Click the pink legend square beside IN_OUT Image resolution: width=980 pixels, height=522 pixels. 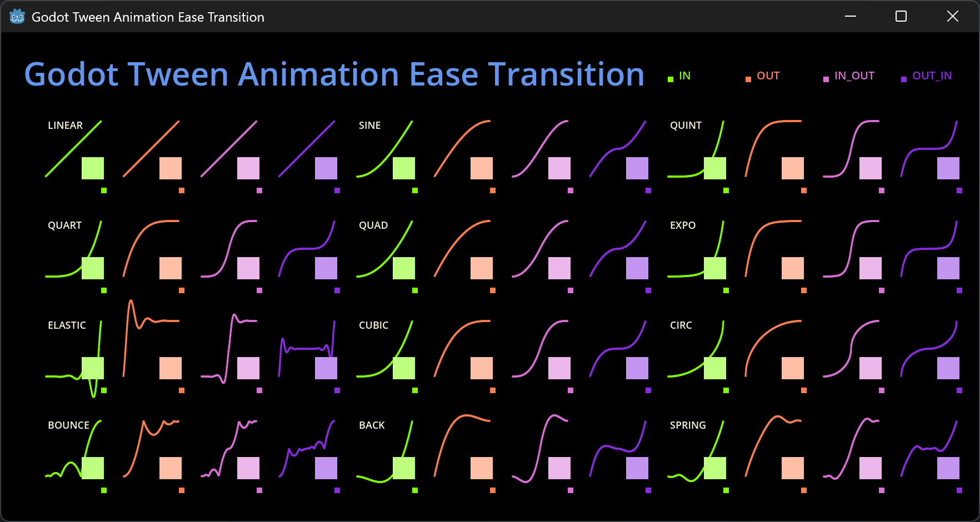coord(826,79)
